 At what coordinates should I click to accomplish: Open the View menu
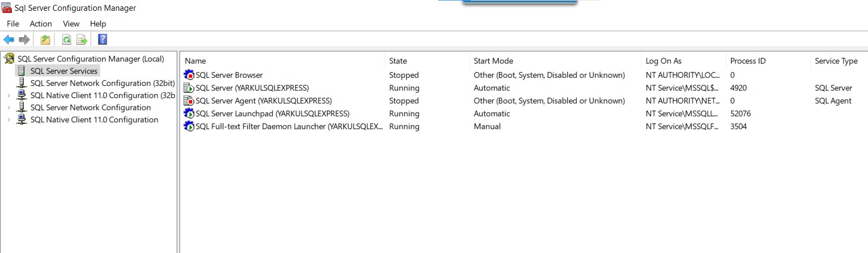(x=71, y=24)
